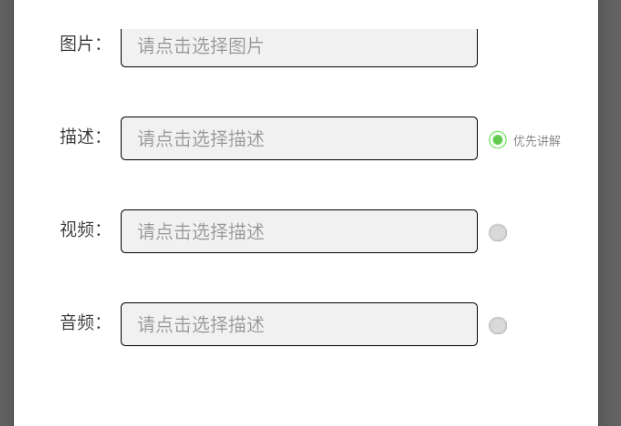Open the 音频 audio selection field

pyautogui.click(x=298, y=325)
